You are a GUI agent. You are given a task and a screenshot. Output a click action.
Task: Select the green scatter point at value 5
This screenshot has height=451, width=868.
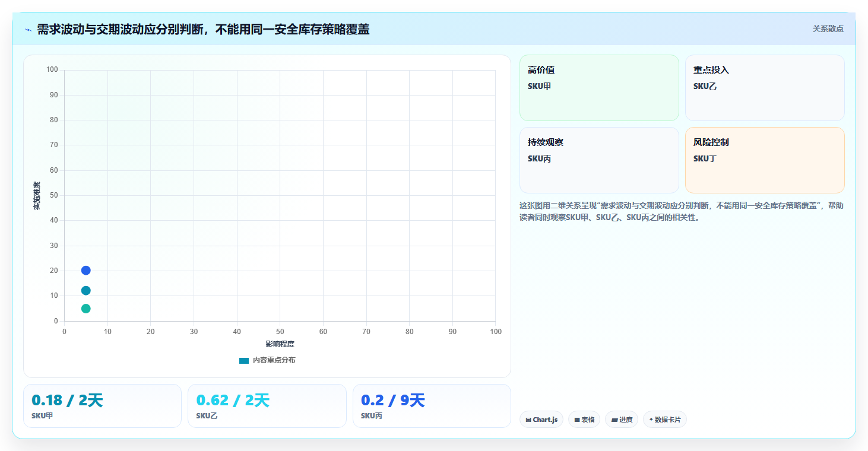coord(85,309)
